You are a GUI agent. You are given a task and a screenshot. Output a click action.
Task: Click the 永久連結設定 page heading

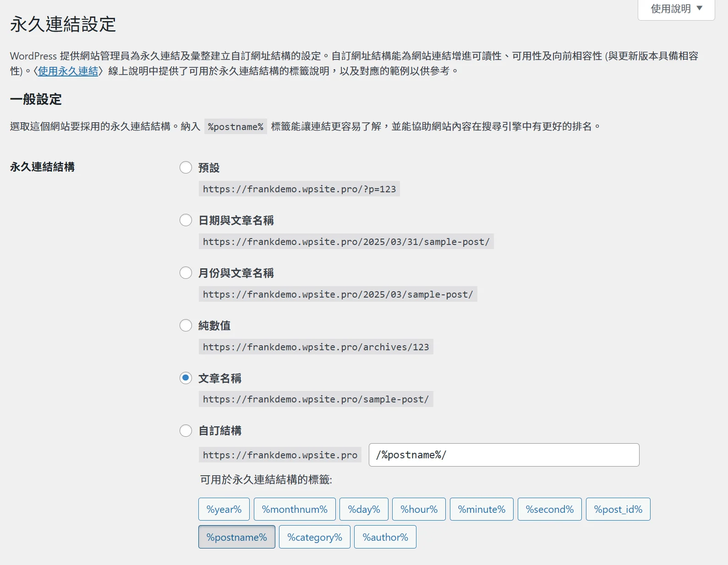pos(63,24)
